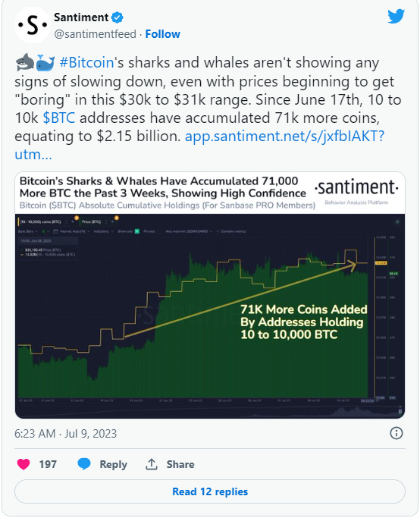Toggle the Pin axis checkbox in the chart
The width and height of the screenshot is (420, 518).
[x=149, y=231]
